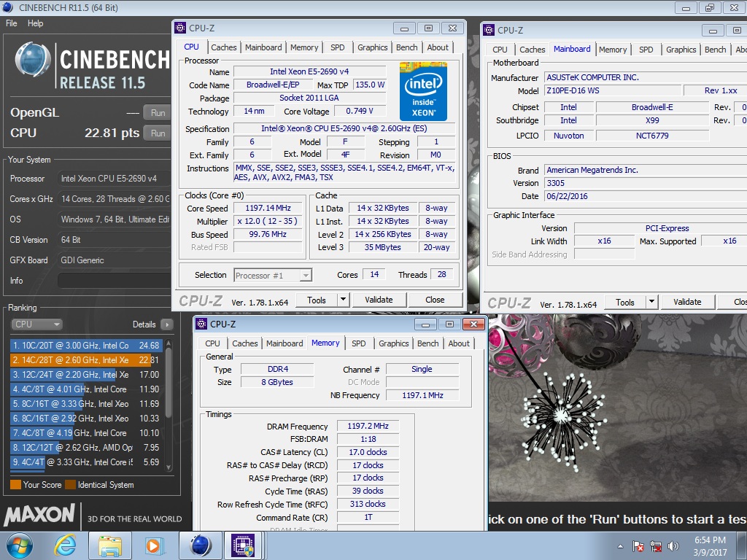747x560 pixels.
Task: Select ranking row 10C/20T @ 3.00 GHz
Action: (86, 345)
